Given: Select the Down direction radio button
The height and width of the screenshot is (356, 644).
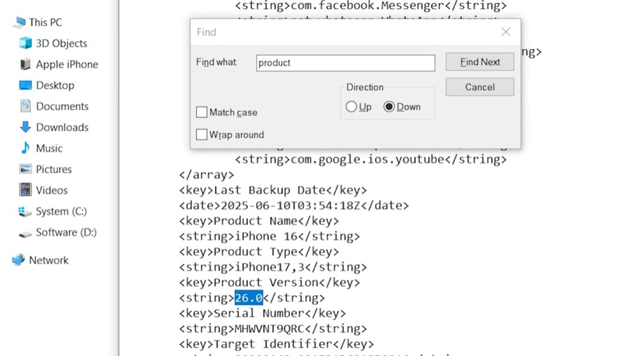Looking at the screenshot, I should [x=389, y=107].
